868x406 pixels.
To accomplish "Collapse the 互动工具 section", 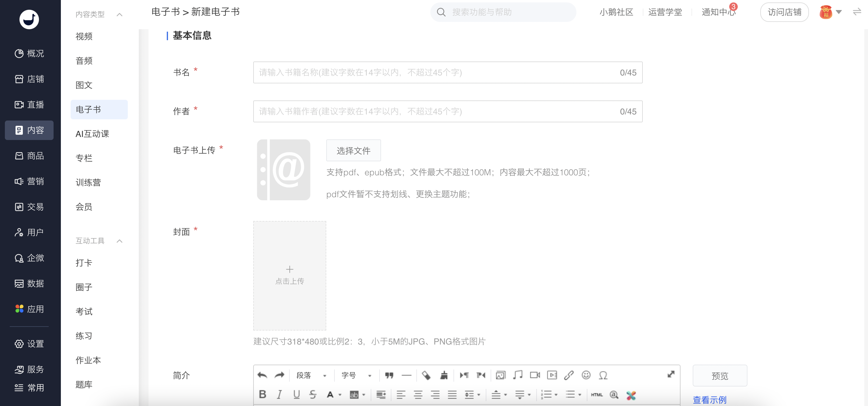I will point(119,241).
